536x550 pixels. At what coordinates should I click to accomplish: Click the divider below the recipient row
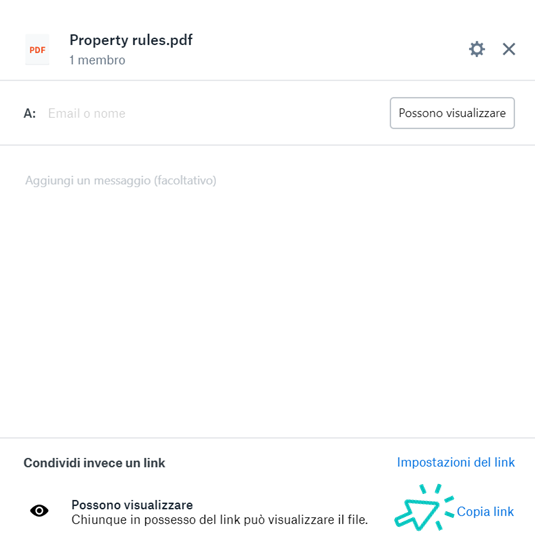(267, 145)
